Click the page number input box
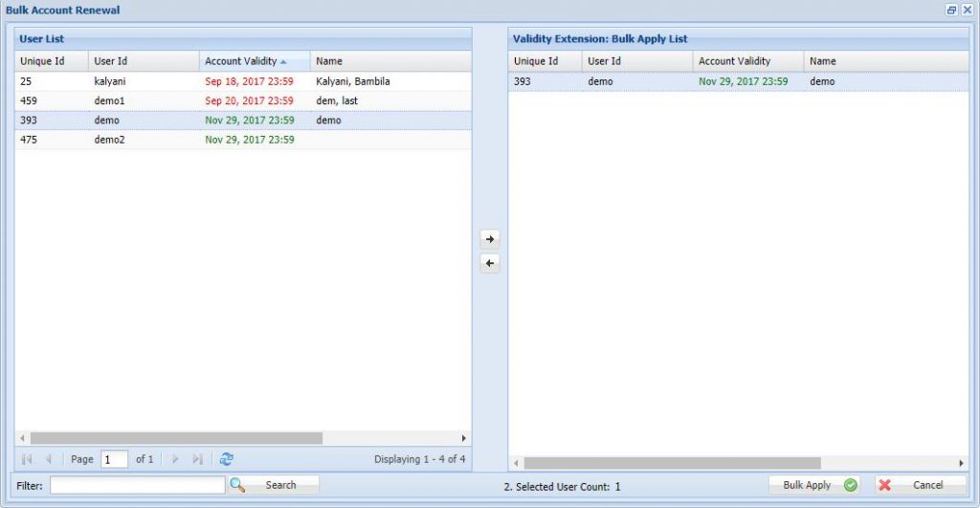 [x=114, y=459]
